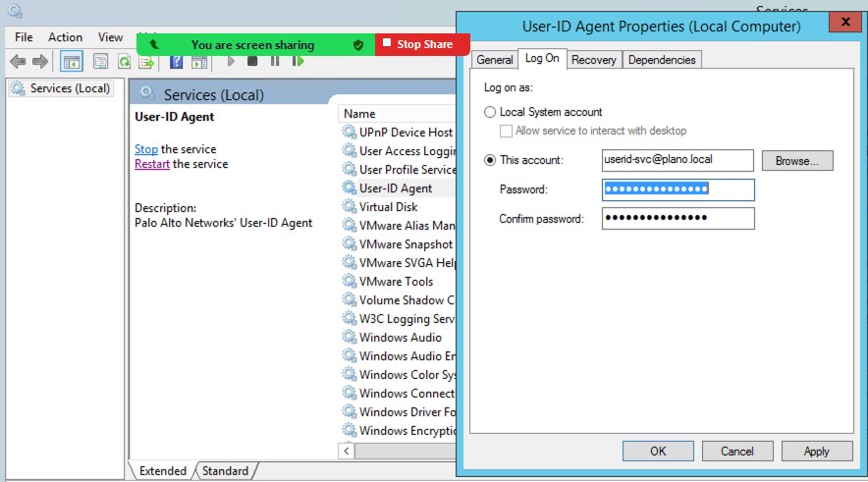This screenshot has height=482, width=868.
Task: Select the Windows Color System row
Action: coord(398,374)
